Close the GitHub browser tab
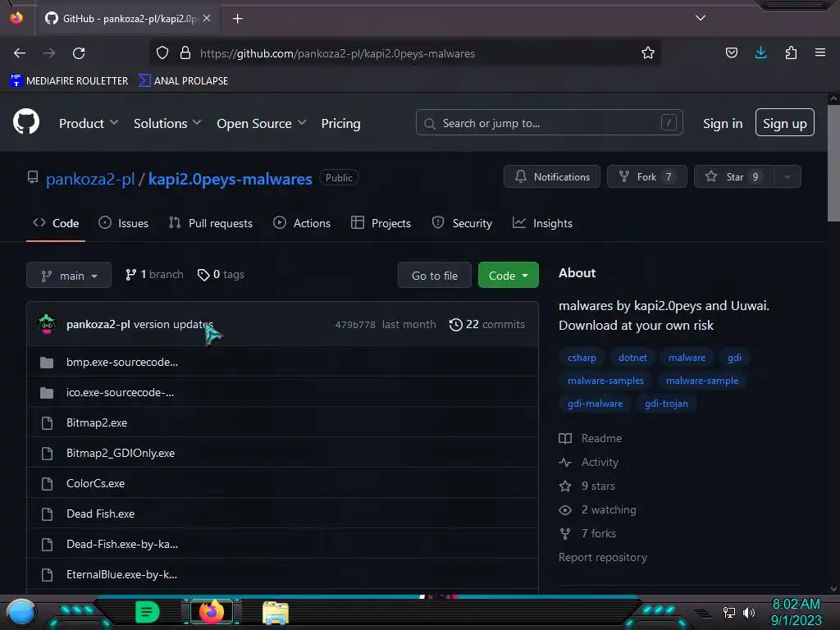 tap(207, 18)
